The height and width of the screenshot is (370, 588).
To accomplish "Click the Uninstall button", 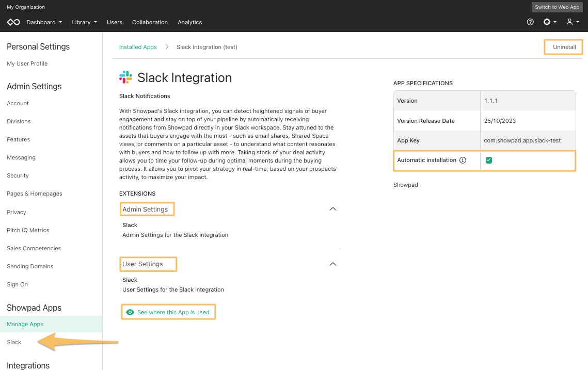I will point(564,47).
